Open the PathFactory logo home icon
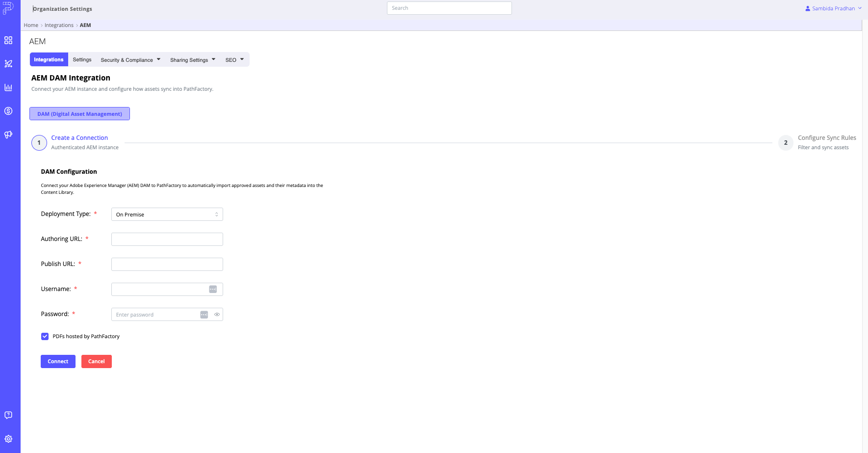 tap(8, 8)
